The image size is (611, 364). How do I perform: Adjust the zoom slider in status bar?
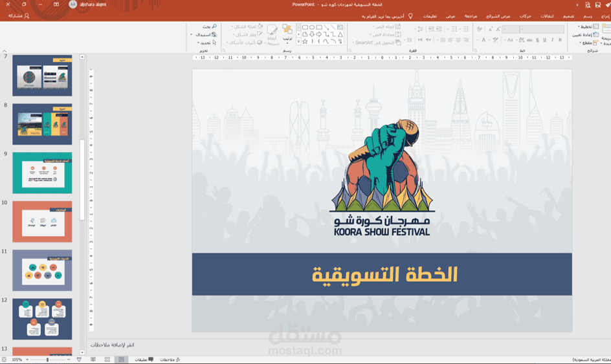47,359
